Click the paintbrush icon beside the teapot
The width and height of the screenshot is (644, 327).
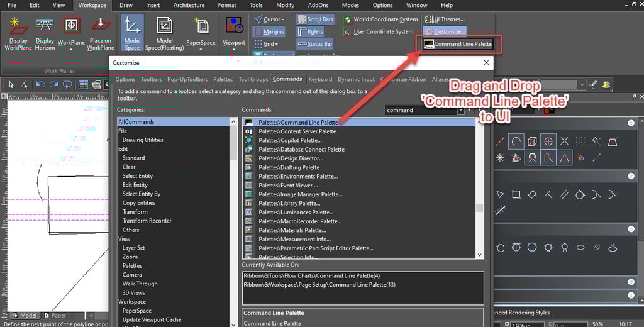pos(592,85)
